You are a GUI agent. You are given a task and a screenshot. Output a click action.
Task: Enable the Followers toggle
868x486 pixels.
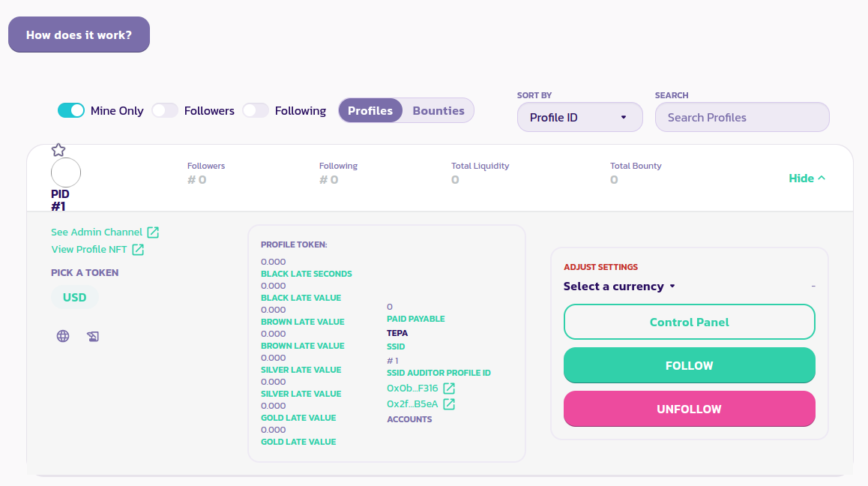coord(165,110)
